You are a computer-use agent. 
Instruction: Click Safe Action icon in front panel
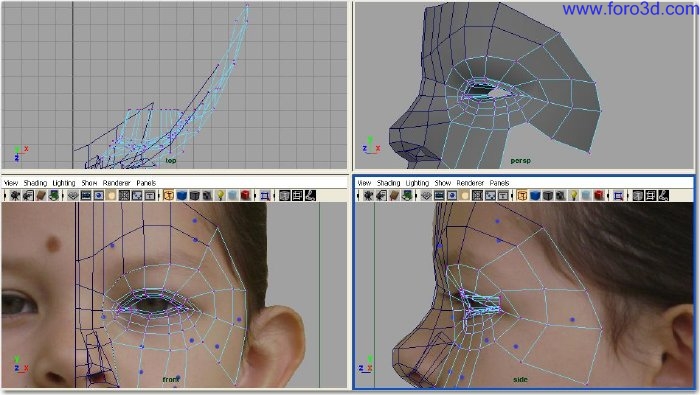137,195
